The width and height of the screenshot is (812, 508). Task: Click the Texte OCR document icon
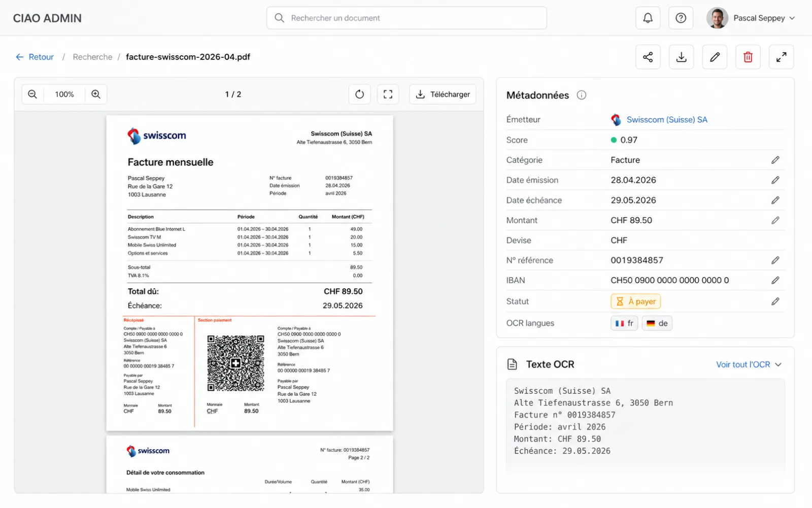[513, 364]
